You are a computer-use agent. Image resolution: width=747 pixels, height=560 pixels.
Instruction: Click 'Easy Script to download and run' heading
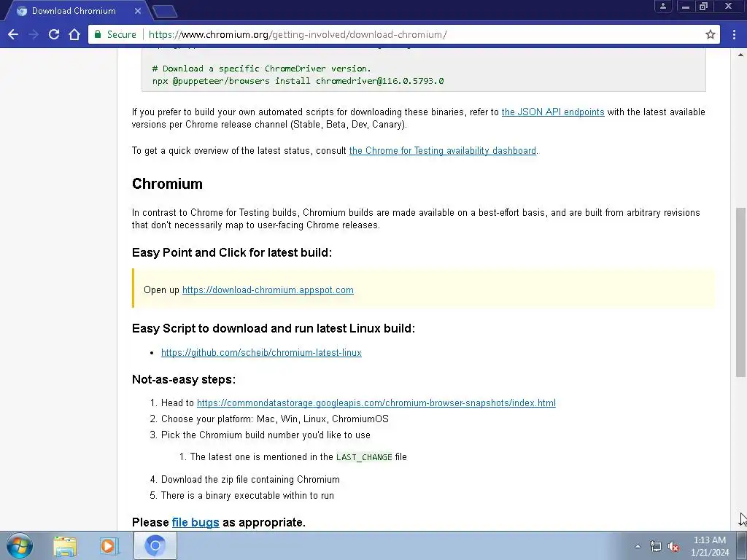[x=274, y=329]
